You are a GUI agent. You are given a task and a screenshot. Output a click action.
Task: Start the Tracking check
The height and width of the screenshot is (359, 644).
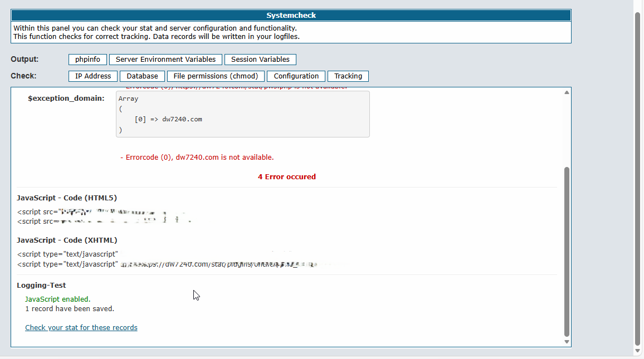coord(348,76)
